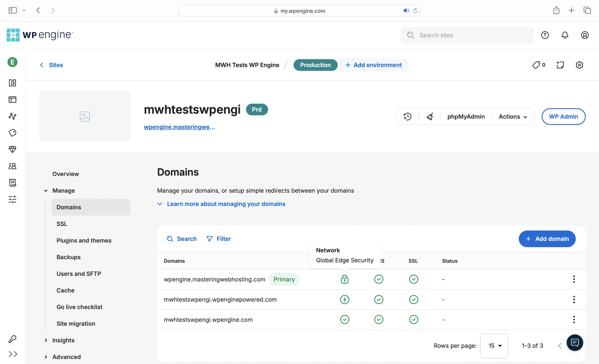
Task: Click the Add domain button
Action: coord(547,239)
